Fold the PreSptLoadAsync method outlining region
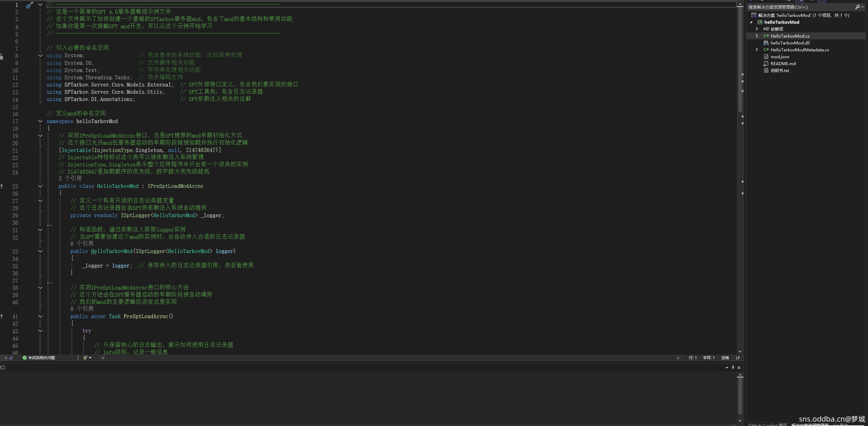 [40, 316]
